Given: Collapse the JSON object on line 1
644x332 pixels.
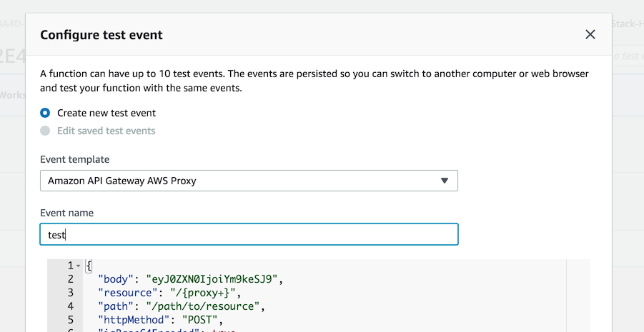Looking at the screenshot, I should pos(79,266).
